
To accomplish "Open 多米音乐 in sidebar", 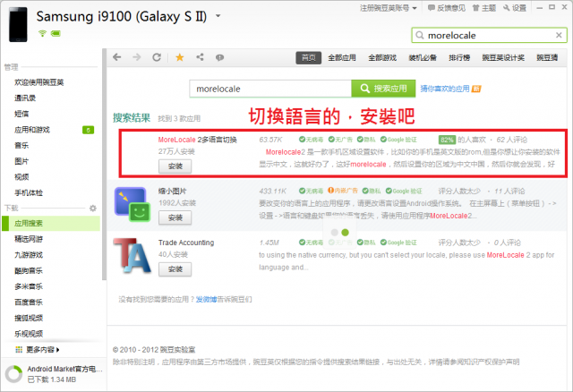I will coord(29,286).
